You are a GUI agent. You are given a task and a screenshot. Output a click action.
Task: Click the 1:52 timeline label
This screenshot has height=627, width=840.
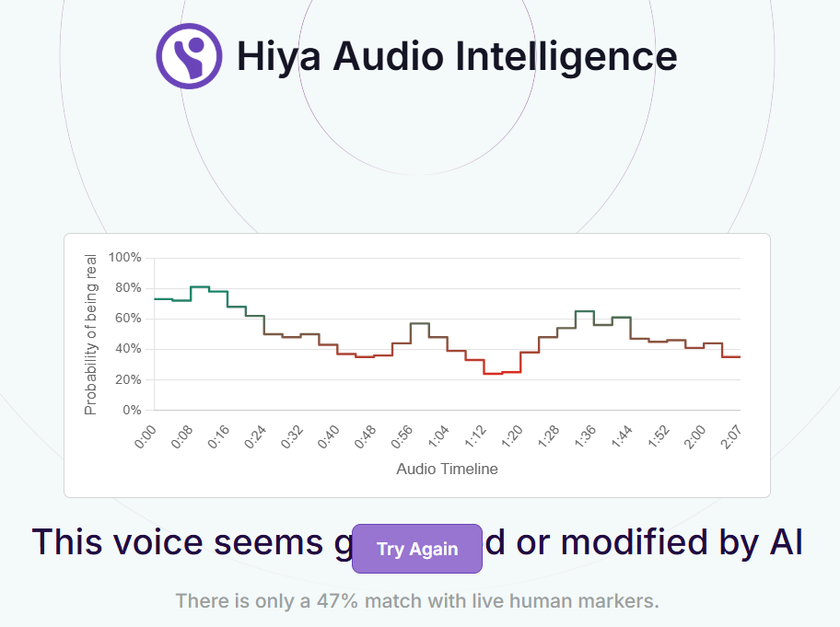659,437
